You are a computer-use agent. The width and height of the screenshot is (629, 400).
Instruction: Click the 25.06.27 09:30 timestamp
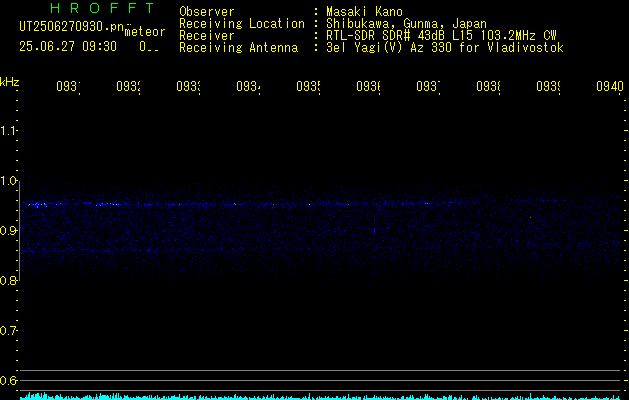pos(68,47)
